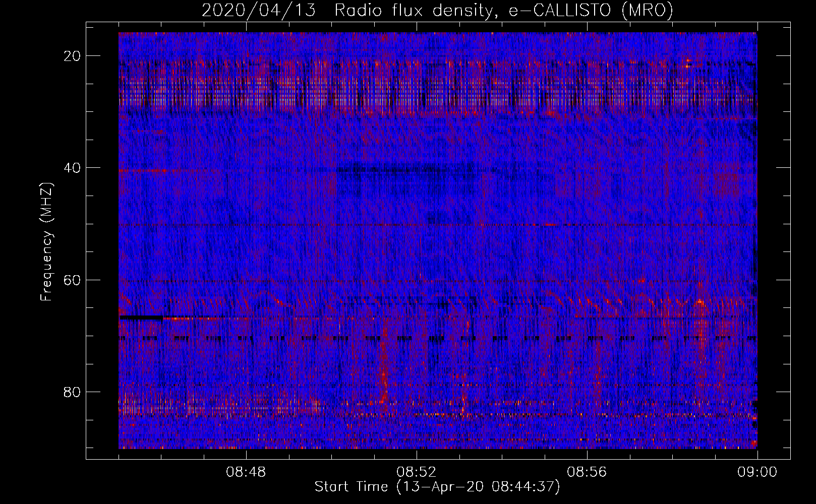The height and width of the screenshot is (504, 816).
Task: Click the black horizontal bar near 67 MHz
Action: [x=141, y=318]
